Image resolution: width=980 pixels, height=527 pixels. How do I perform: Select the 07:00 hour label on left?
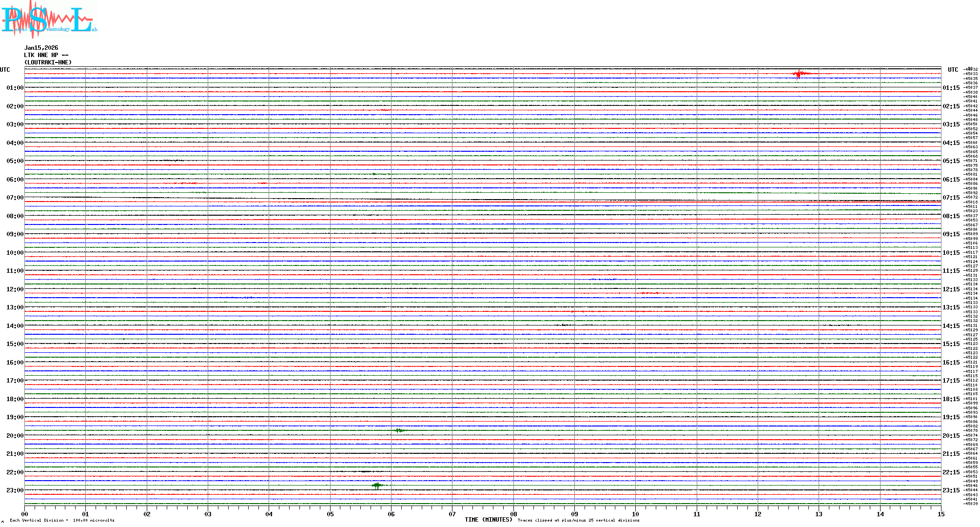15,198
